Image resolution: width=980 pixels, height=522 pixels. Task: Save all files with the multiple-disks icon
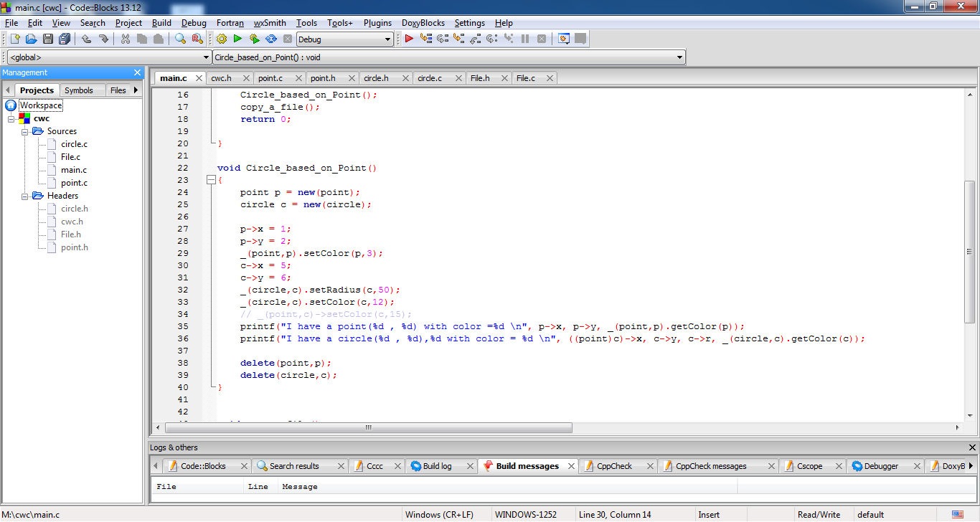click(x=65, y=39)
